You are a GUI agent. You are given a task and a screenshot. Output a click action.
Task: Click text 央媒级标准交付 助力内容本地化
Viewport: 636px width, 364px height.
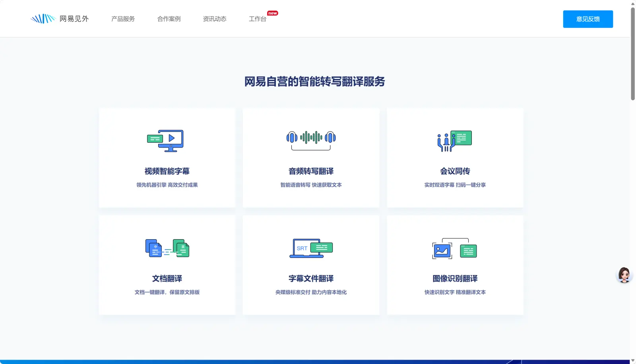311,292
